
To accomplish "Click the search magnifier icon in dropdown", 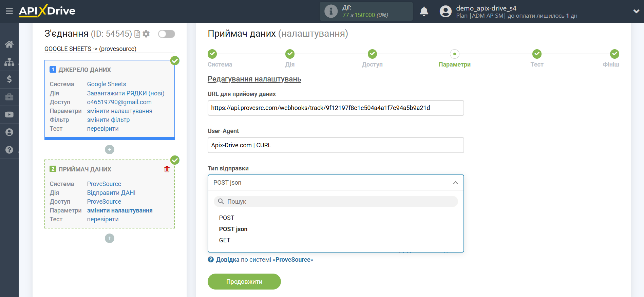I will tap(221, 201).
